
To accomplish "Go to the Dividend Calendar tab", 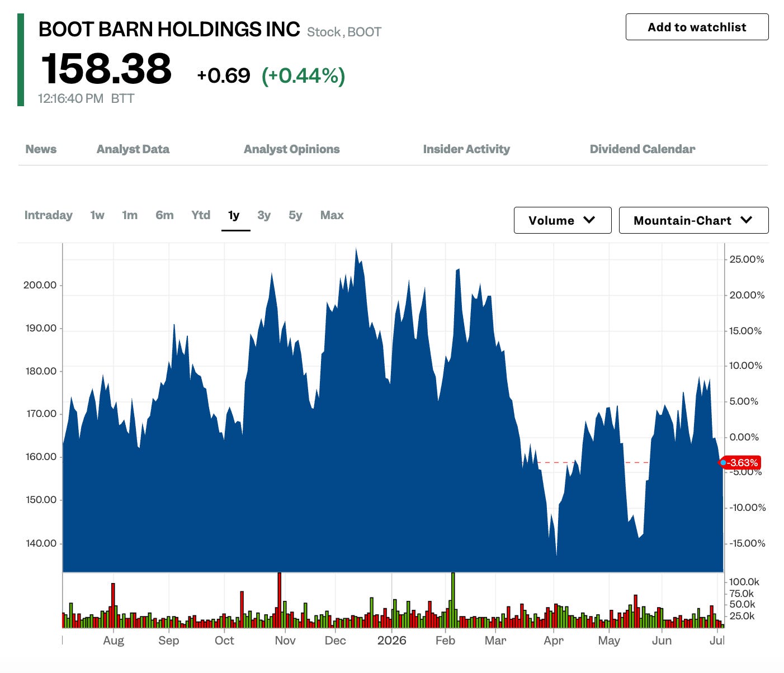I will (643, 149).
